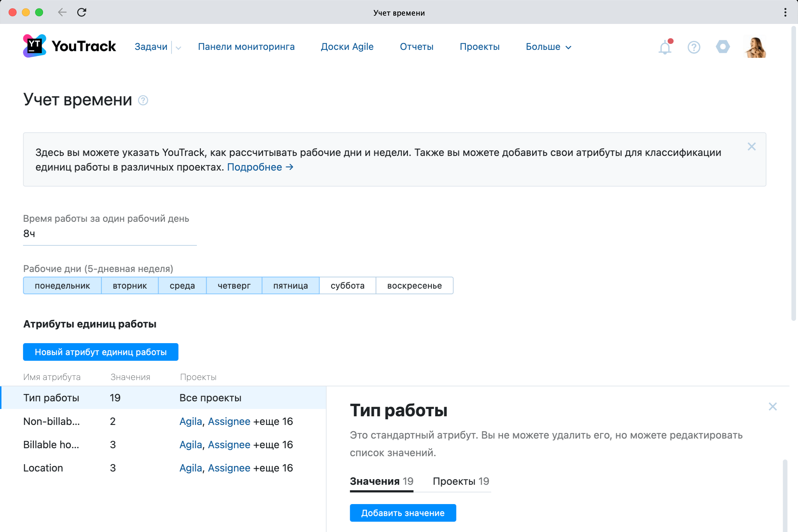Open help using the question mark icon
Screen dimensions: 798x532
694,47
